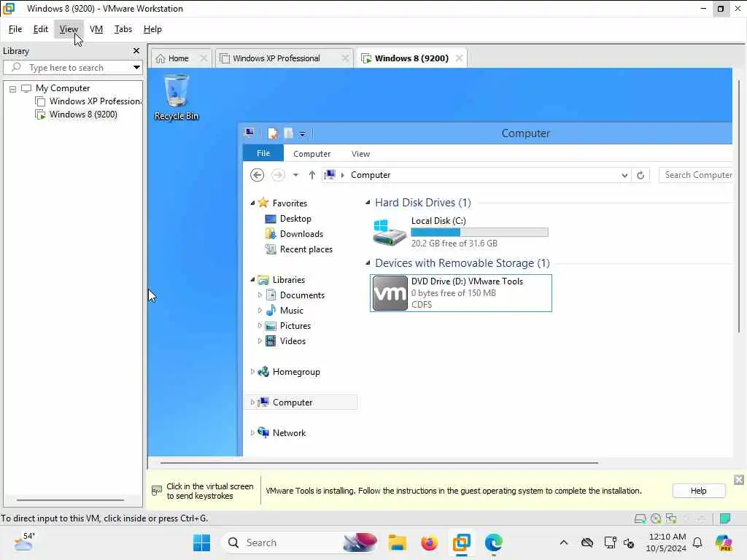Click the Explorer forward arrow button
The width and height of the screenshot is (747, 560).
pos(278,175)
